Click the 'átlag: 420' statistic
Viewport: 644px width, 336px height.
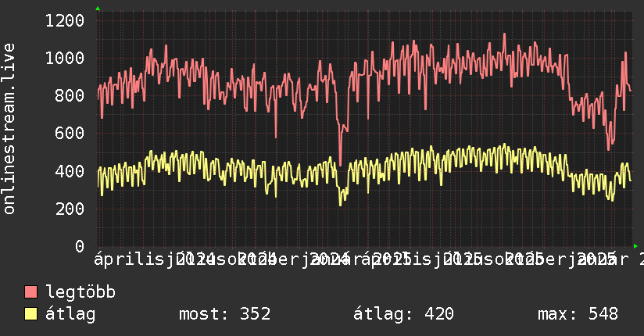pyautogui.click(x=403, y=314)
